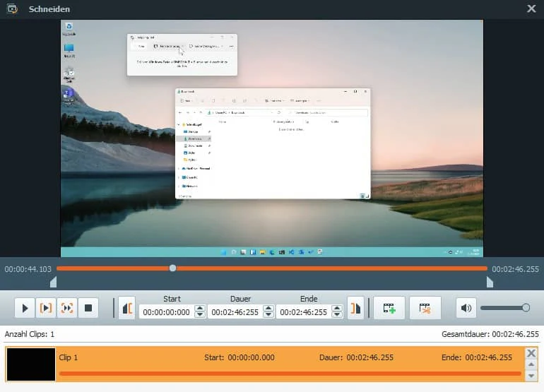Select the Clip 1 thumbnail
Screen dimensions: 544x392
pyautogui.click(x=31, y=364)
